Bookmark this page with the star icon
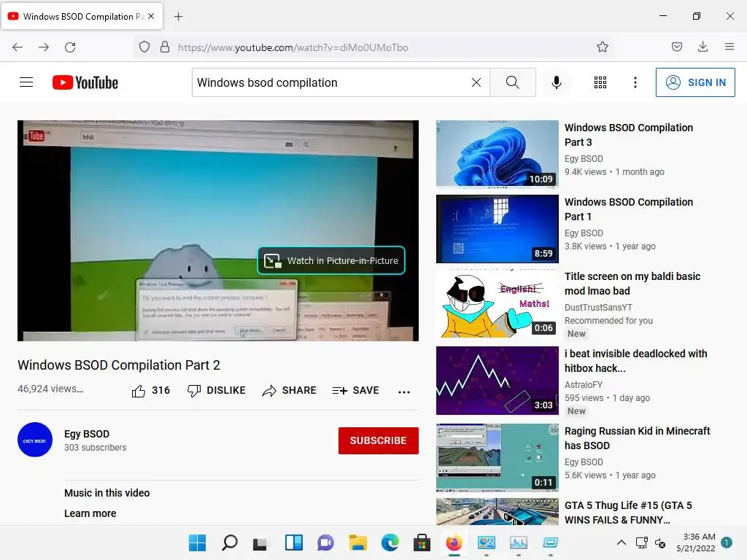This screenshot has width=747, height=560. (602, 47)
